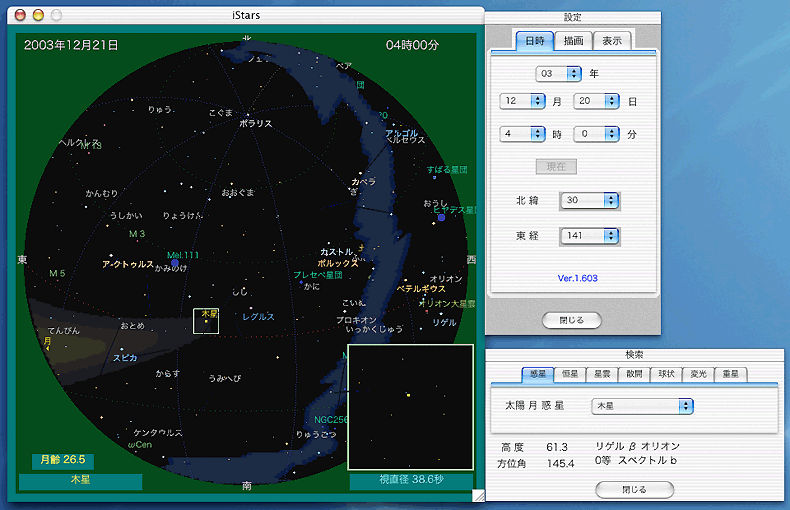Click the yellow minimize button of iStars
Image resolution: width=790 pixels, height=510 pixels.
coord(38,15)
